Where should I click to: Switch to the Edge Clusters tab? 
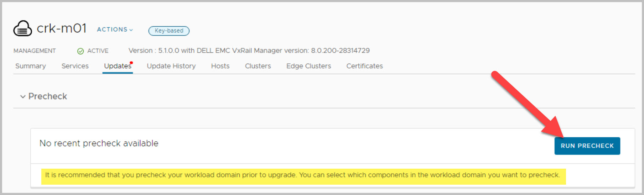pyautogui.click(x=308, y=66)
